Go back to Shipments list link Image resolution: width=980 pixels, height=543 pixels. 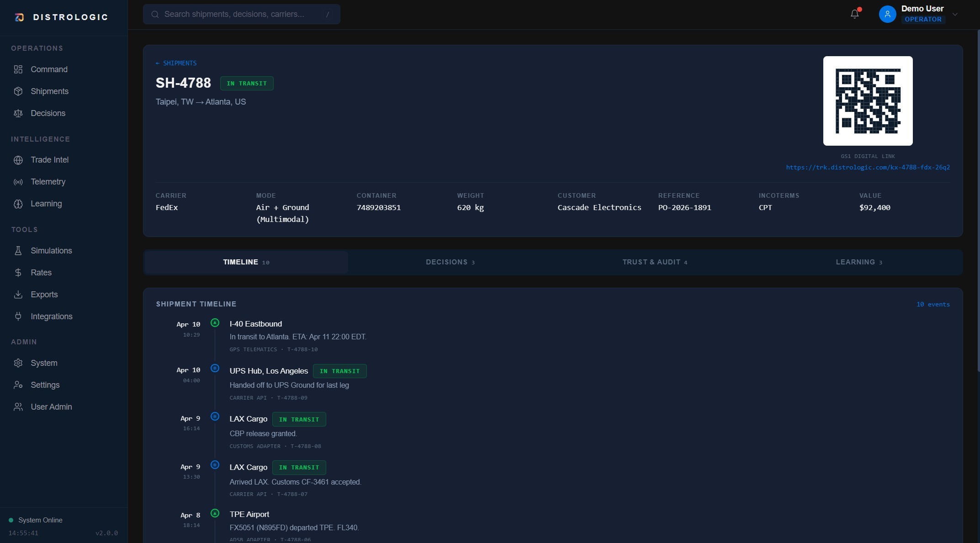tap(176, 63)
